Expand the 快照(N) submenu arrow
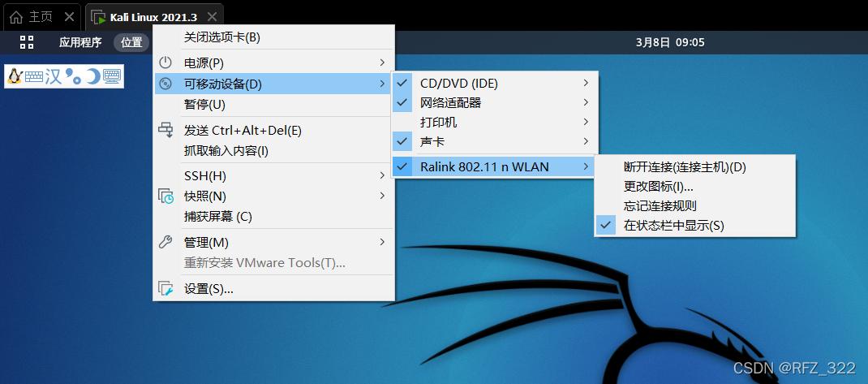The image size is (868, 384). [382, 196]
